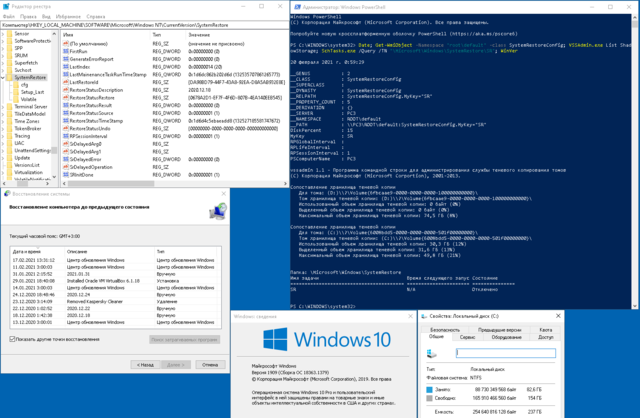Select the 'Installed Oracle VM VirtualBox 6.1.18' restore point

click(116, 281)
